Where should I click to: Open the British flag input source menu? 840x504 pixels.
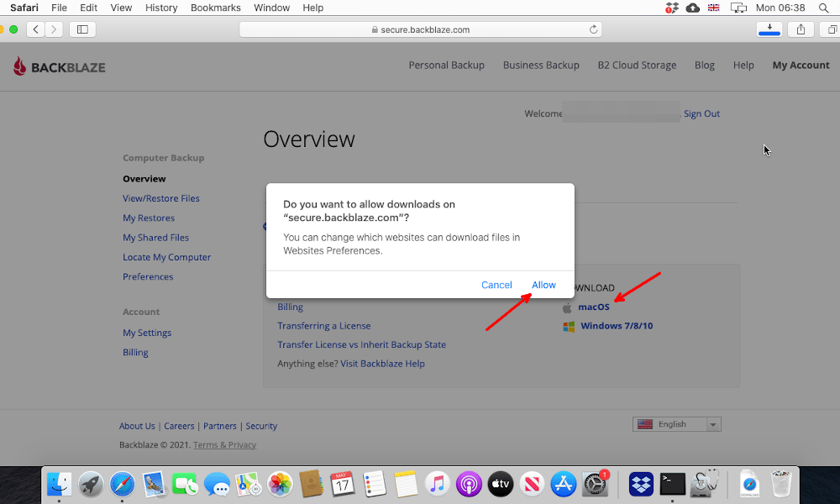(x=713, y=8)
